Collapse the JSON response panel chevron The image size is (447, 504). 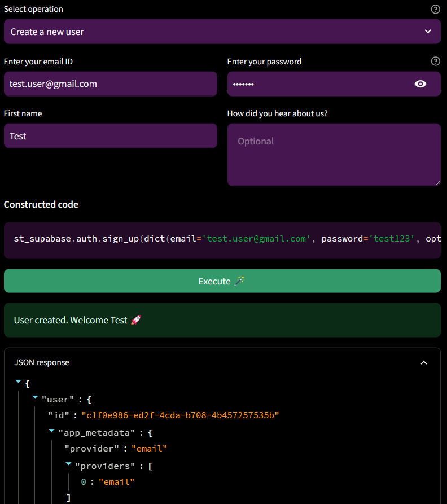point(423,363)
